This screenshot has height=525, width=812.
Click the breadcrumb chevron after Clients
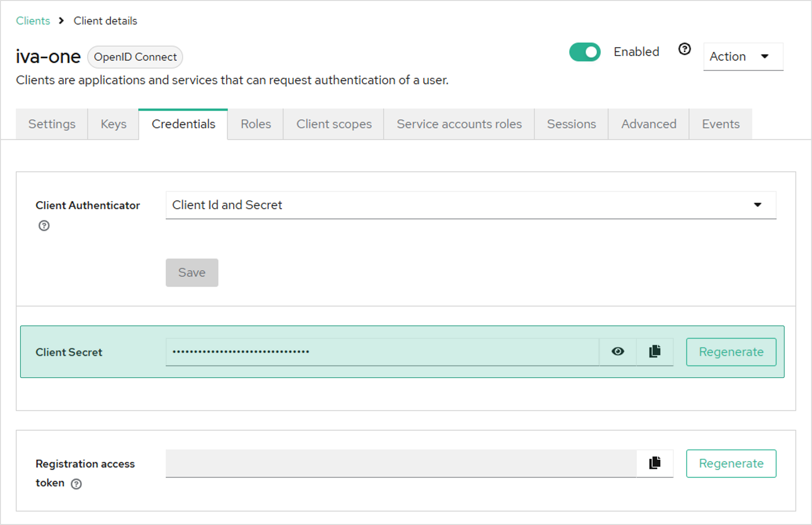(x=61, y=21)
